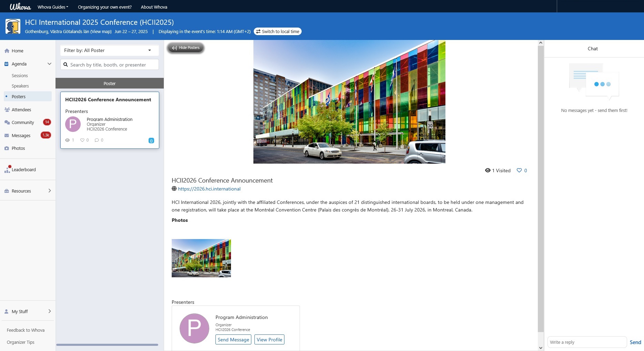Like the poster using the blue heart

tap(519, 170)
